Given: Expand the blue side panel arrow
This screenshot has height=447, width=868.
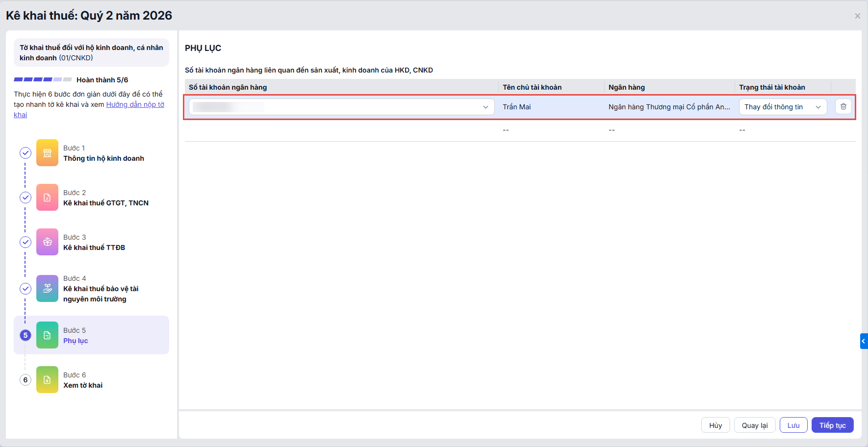Looking at the screenshot, I should click(864, 341).
